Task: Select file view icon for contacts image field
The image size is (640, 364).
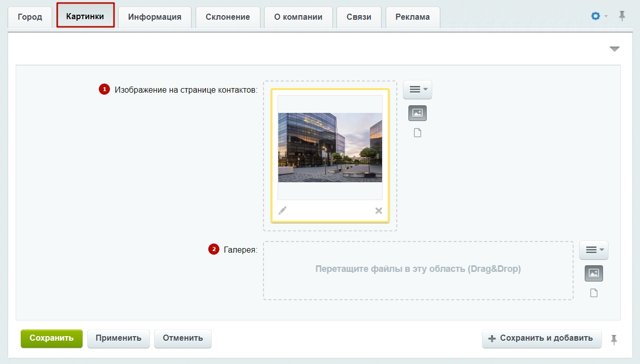Action: 418,133
